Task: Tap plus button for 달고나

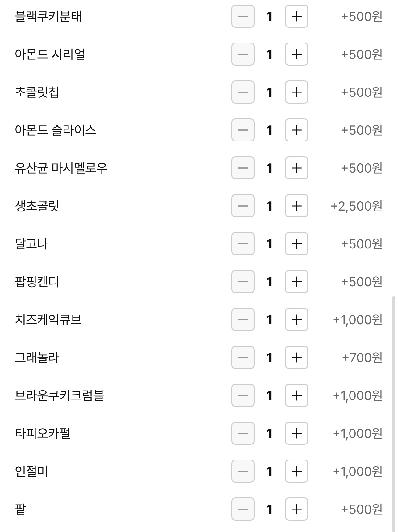Action: click(x=296, y=244)
